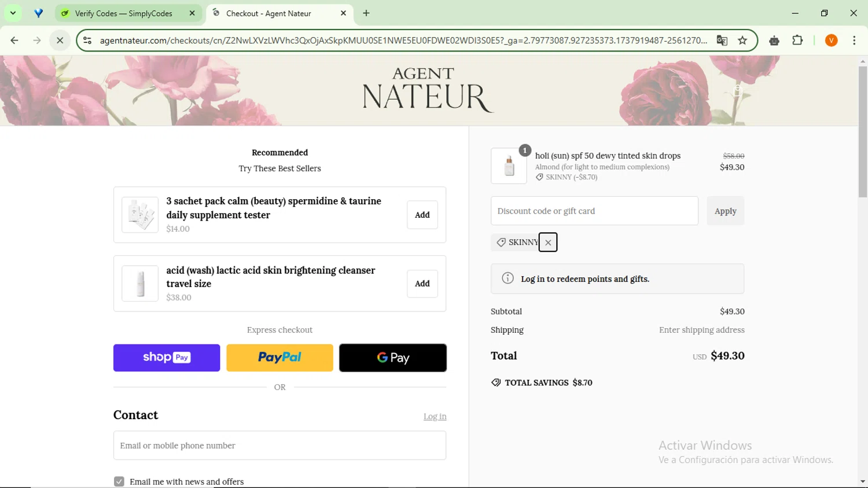Open the Extensions puzzle menu
Screen dimensions: 868x488
pyautogui.click(x=797, y=41)
